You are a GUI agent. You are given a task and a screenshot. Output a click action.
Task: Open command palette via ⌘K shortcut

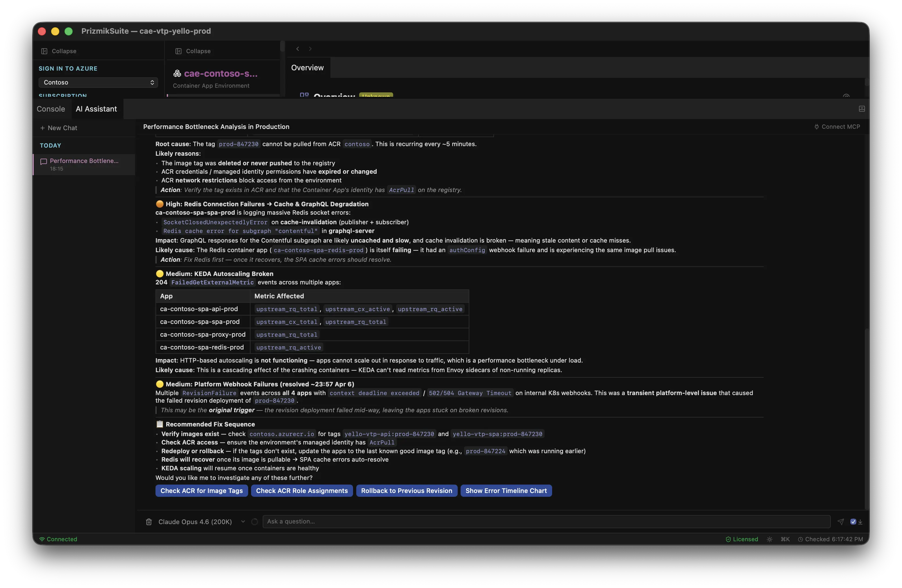click(785, 539)
